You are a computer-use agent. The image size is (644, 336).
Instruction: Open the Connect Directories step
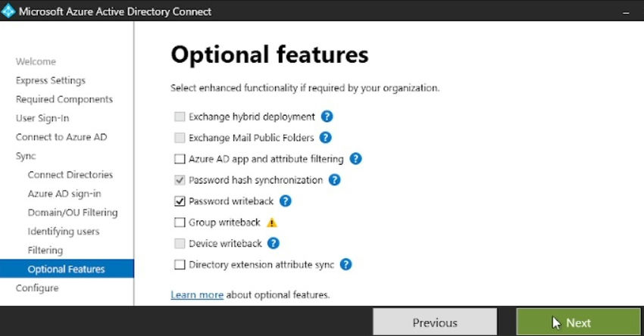70,175
